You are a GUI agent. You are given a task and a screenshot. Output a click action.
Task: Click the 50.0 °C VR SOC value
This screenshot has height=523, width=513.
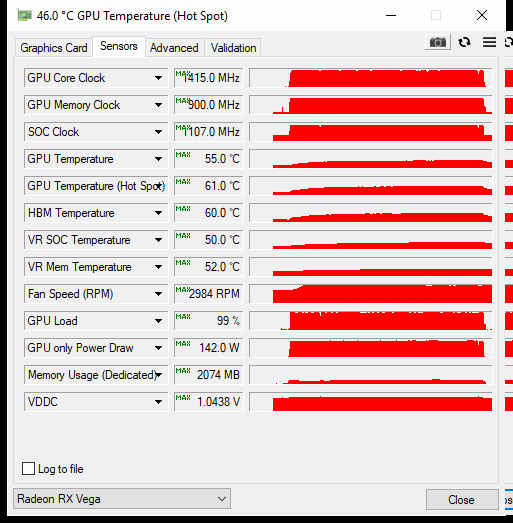pyautogui.click(x=209, y=240)
